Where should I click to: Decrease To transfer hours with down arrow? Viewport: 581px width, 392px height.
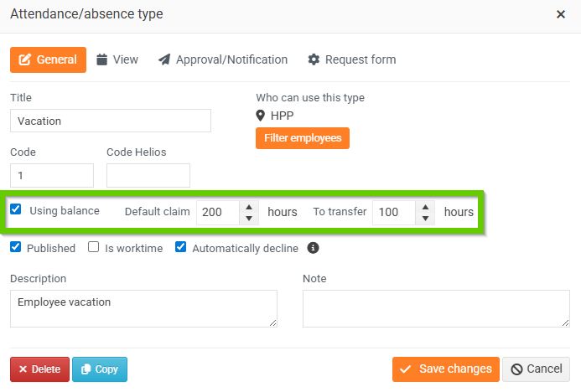(x=426, y=219)
